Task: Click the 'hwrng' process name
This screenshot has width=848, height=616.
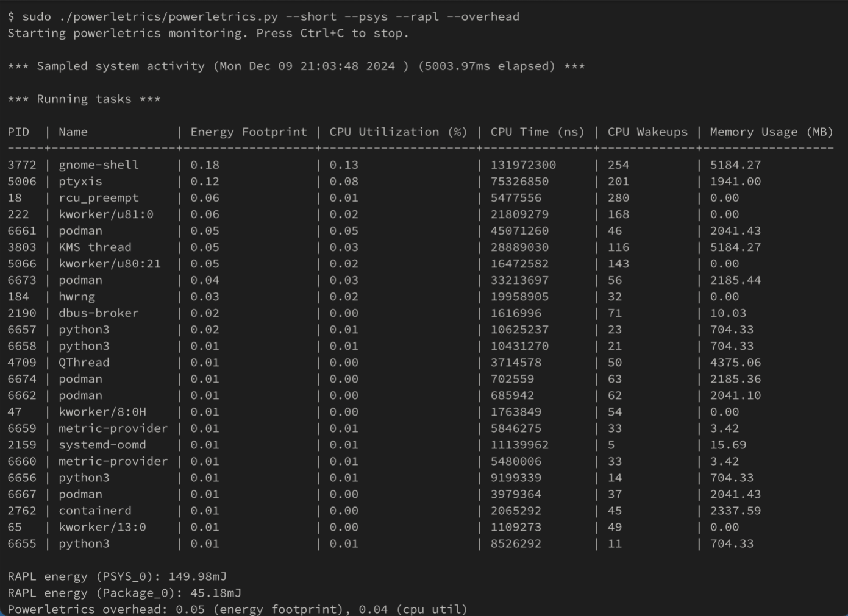Action: click(77, 296)
